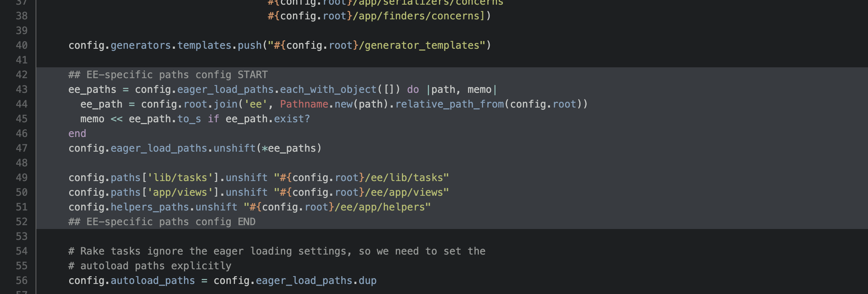Click the 'ee_paths' variable on line 43
The image size is (868, 294).
pyautogui.click(x=92, y=89)
